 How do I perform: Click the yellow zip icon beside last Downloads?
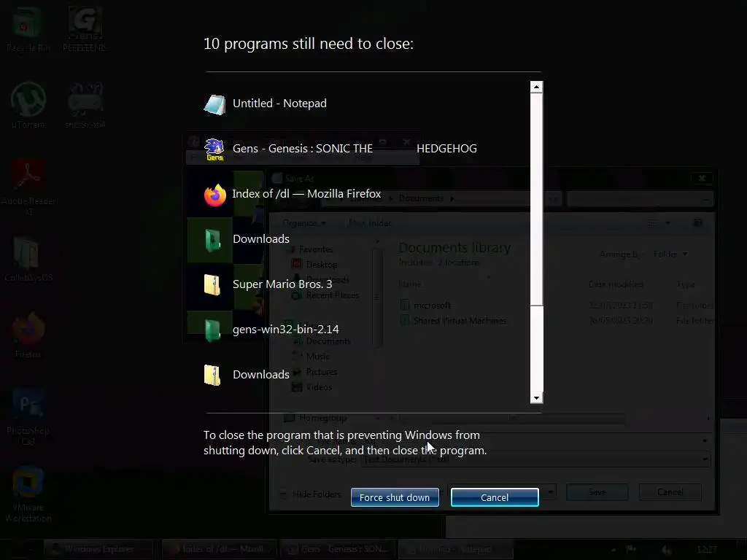(212, 376)
